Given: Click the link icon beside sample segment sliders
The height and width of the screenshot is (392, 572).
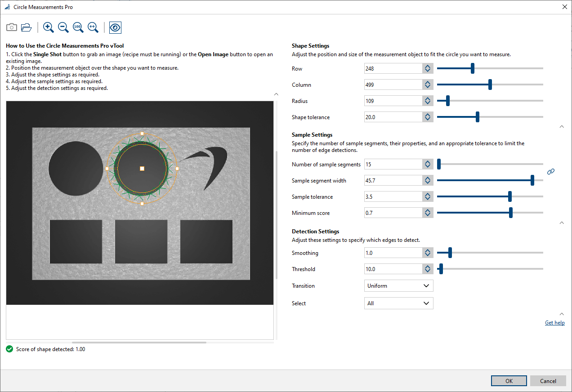Looking at the screenshot, I should 551,172.
